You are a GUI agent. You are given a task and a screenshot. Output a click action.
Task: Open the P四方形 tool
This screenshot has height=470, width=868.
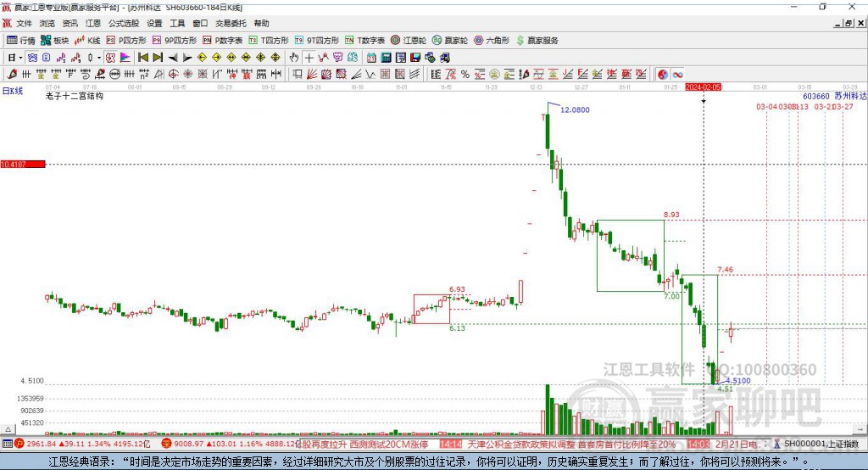point(126,41)
